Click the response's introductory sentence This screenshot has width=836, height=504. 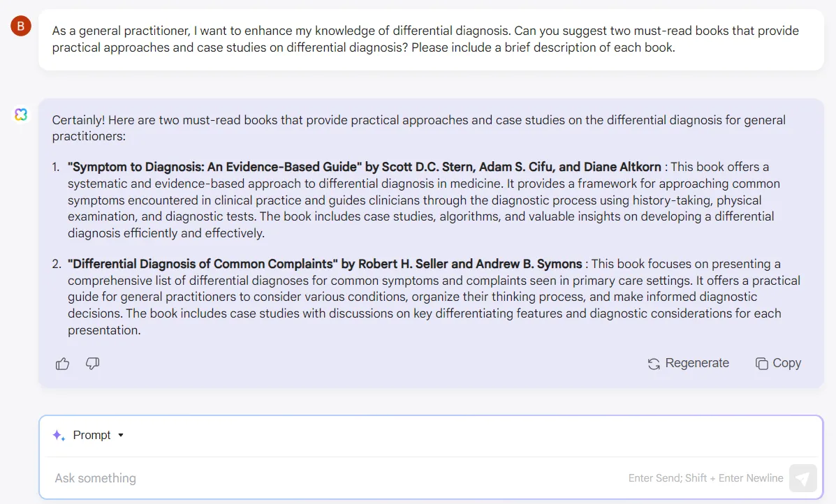(x=418, y=128)
